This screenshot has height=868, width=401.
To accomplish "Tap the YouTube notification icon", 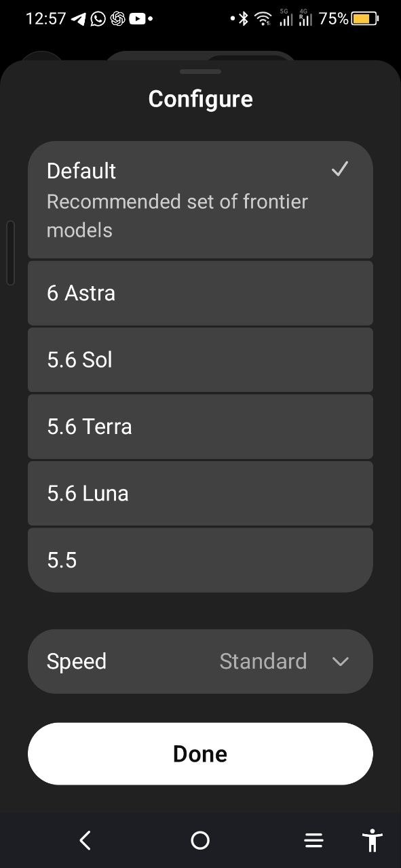I will (x=137, y=19).
